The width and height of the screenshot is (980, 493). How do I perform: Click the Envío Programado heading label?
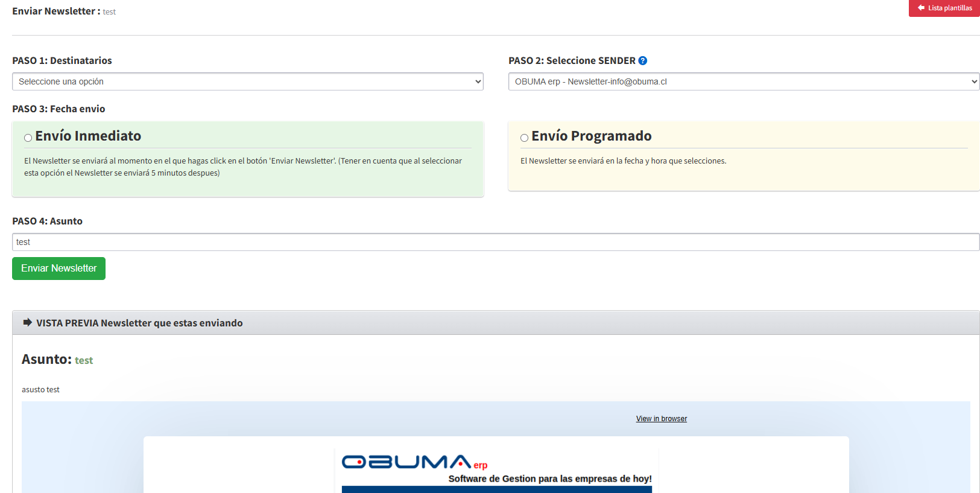coord(591,136)
